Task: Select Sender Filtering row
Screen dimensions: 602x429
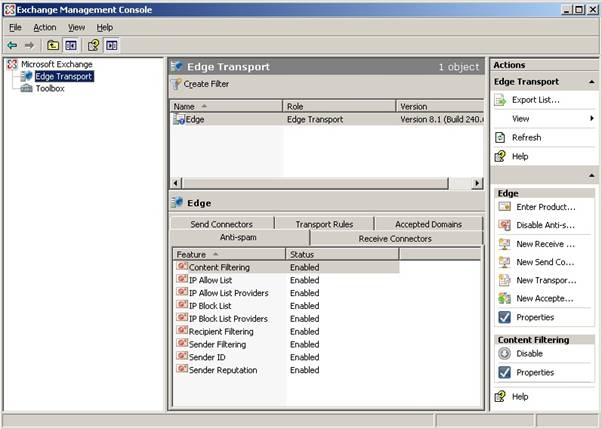Action: 286,345
